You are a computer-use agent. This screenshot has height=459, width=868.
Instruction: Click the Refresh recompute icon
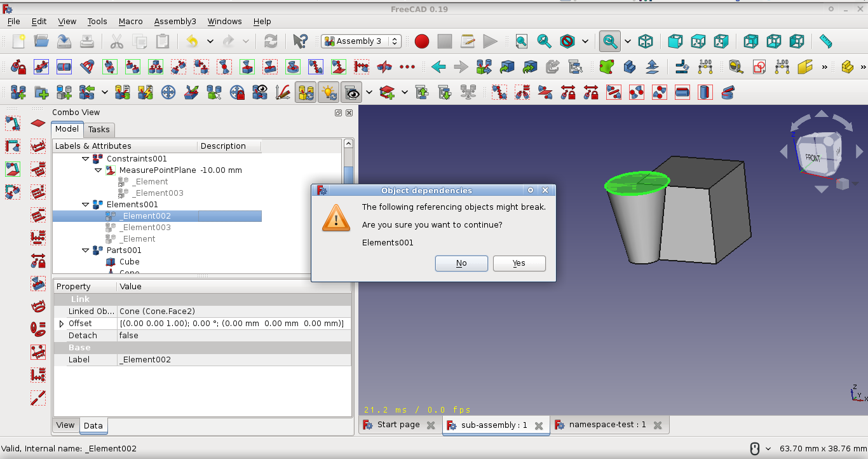[270, 41]
